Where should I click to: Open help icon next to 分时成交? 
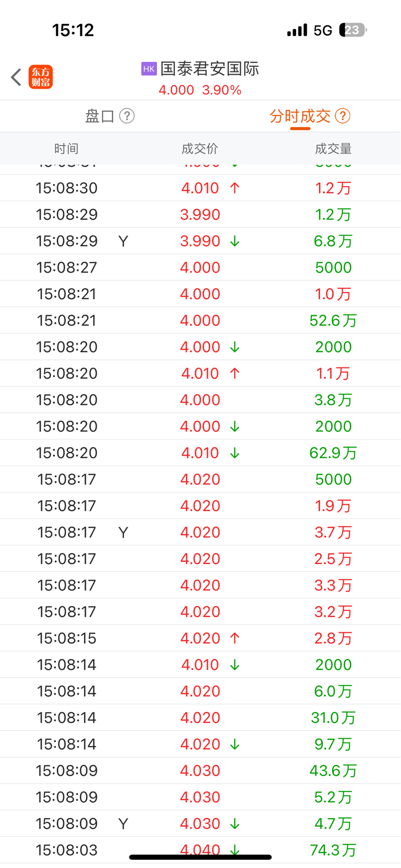pos(343,116)
